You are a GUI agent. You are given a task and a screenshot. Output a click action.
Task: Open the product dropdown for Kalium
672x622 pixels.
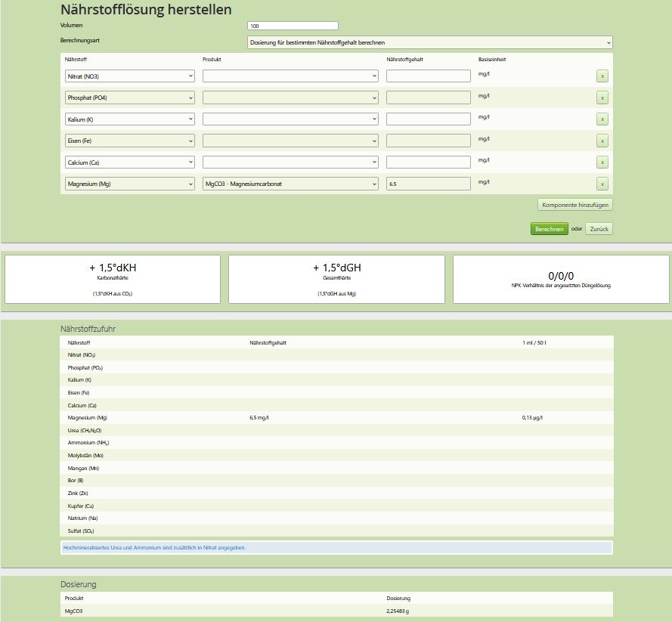[x=290, y=119]
